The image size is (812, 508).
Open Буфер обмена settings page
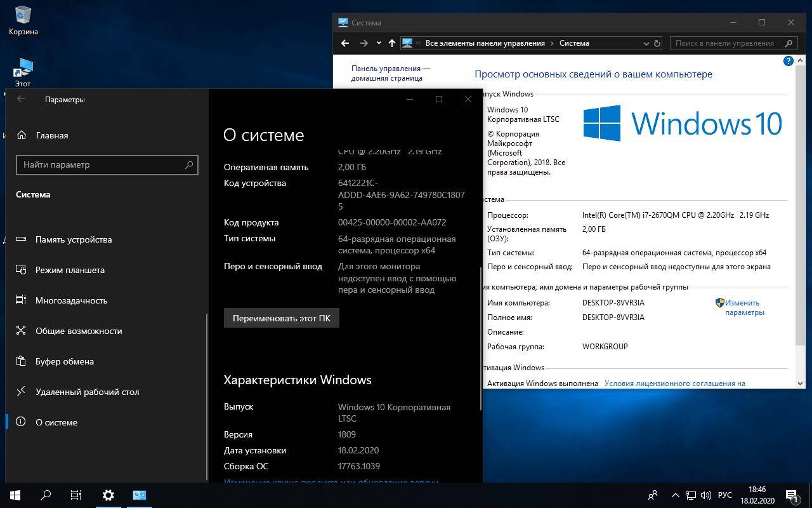click(65, 361)
